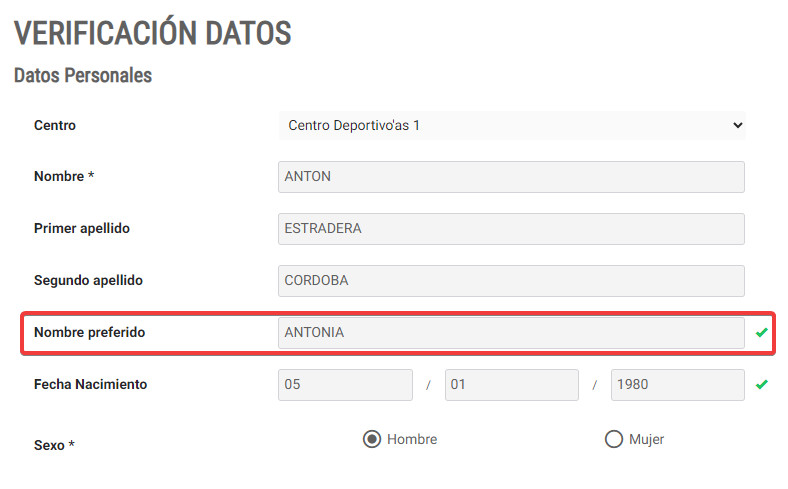The width and height of the screenshot is (788, 489).
Task: Click the Hombre label text
Action: 412,439
